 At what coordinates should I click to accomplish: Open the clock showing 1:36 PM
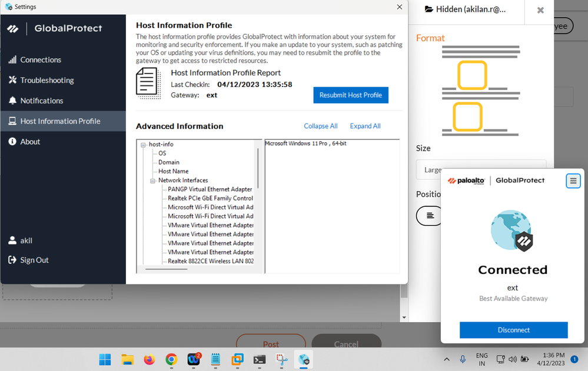[551, 359]
